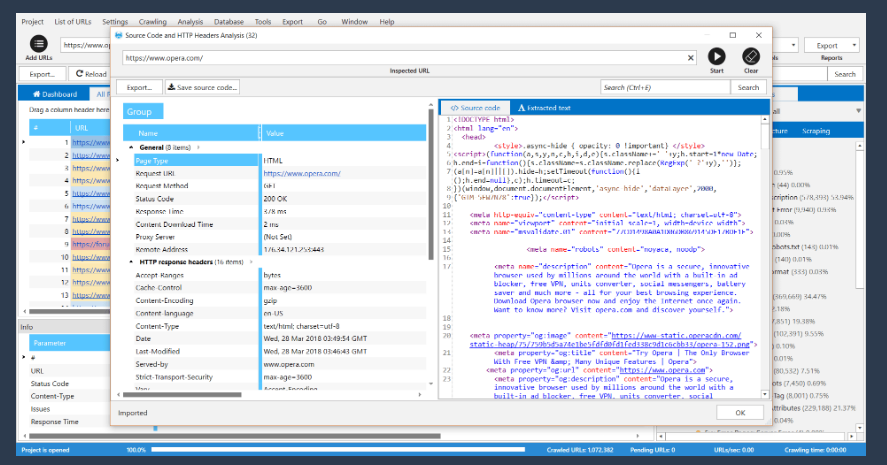Collapse the HTTP response headers group
Screen dimensions: 887x465
click(131, 262)
